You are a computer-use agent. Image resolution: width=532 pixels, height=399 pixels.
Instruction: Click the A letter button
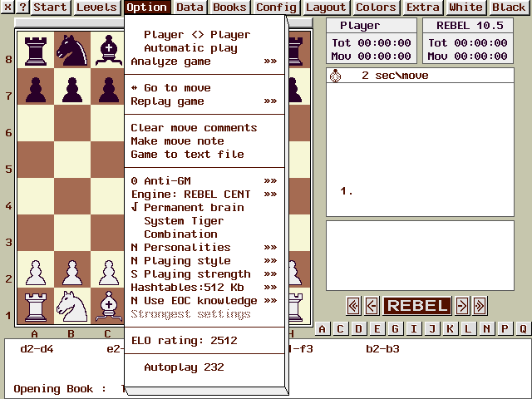click(322, 329)
